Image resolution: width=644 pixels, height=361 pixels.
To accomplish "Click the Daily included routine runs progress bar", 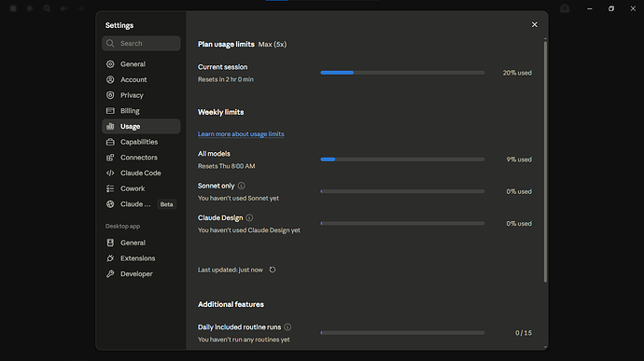I will point(402,333).
